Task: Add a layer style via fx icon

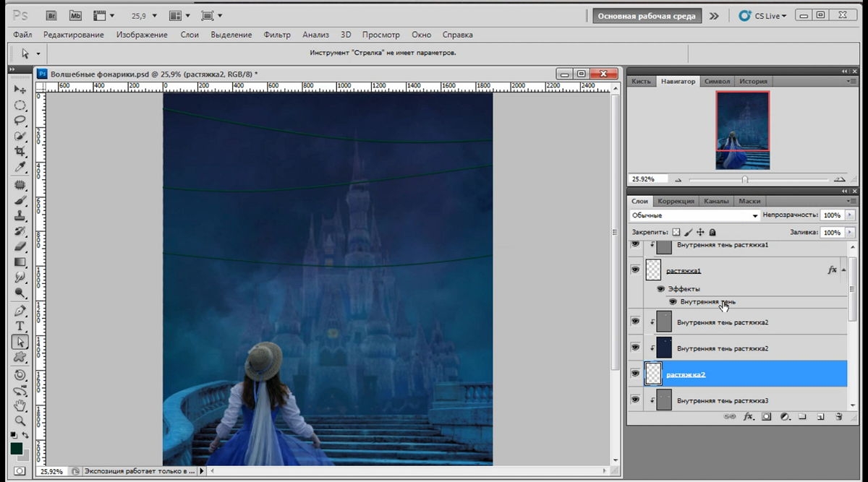Action: (x=749, y=417)
